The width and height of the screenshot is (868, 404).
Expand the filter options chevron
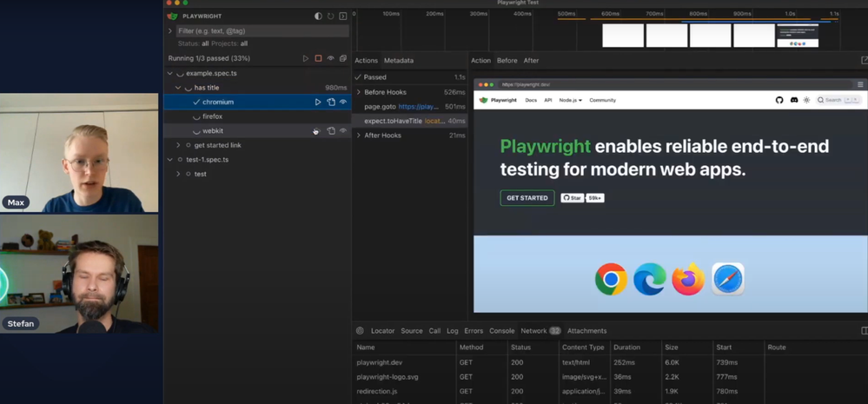pos(170,31)
